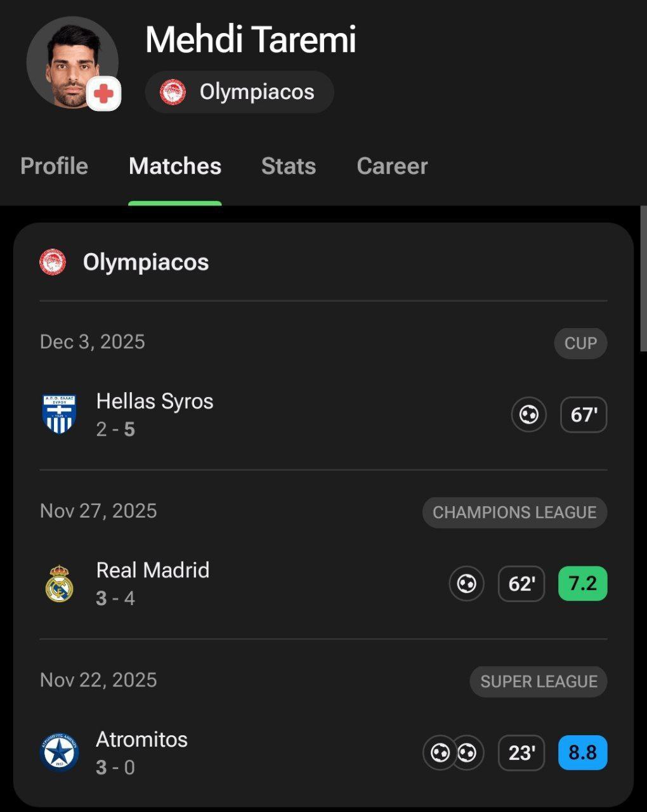
Task: Click Olympiacos logo in matches card header
Action: coord(53,262)
